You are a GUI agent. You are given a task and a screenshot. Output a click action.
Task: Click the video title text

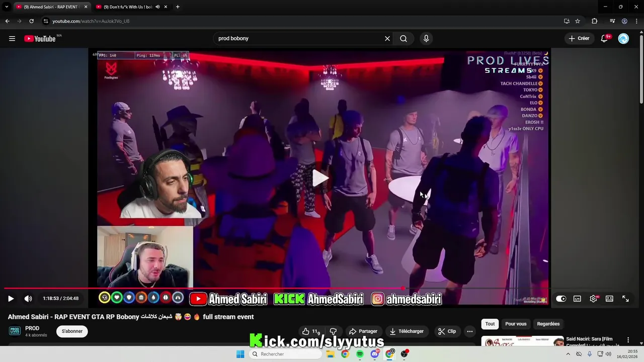(x=131, y=317)
